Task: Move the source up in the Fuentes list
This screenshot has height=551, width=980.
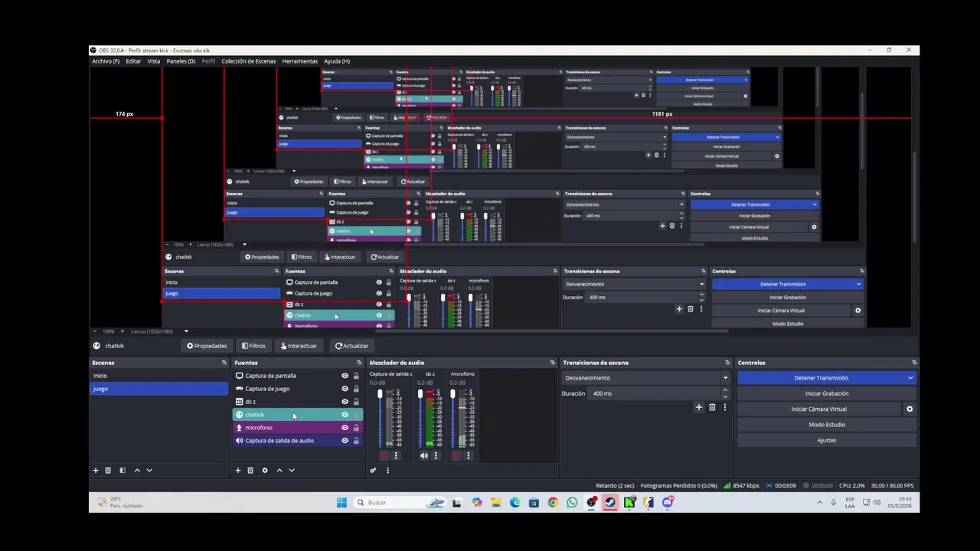Action: pyautogui.click(x=279, y=470)
